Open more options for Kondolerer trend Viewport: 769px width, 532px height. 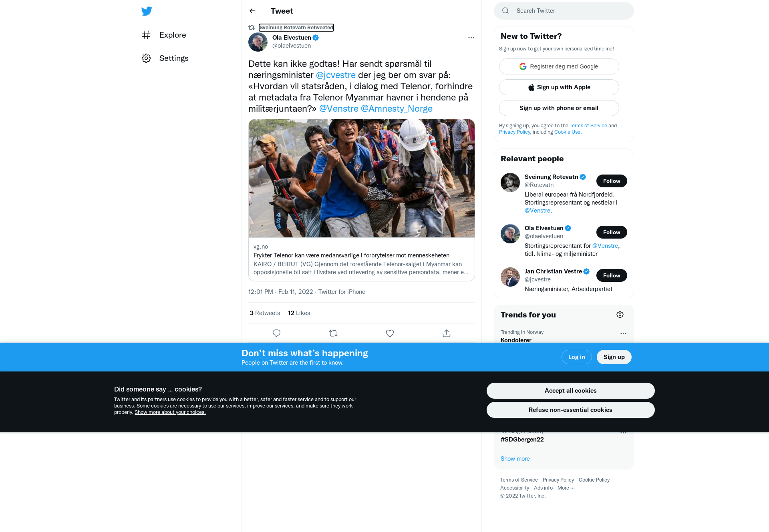[x=623, y=333]
